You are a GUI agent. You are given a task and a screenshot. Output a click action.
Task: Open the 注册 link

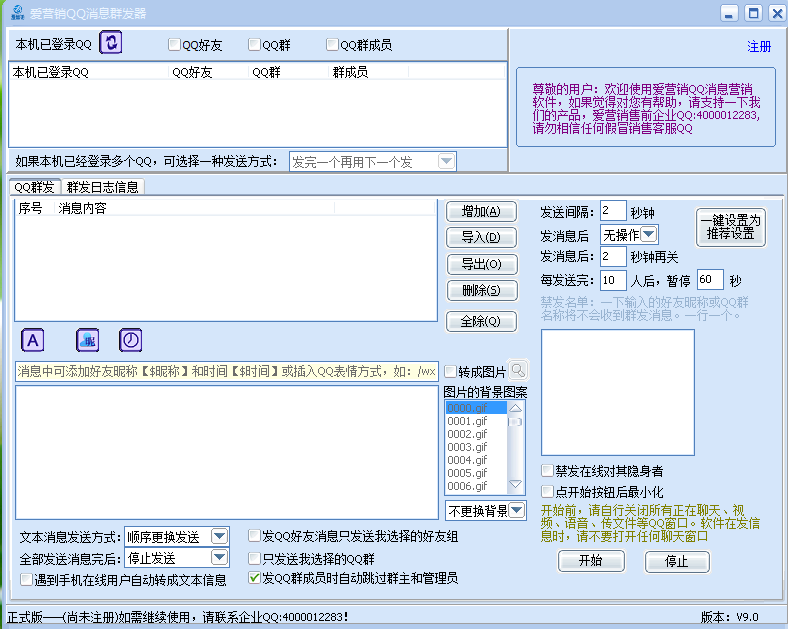759,47
